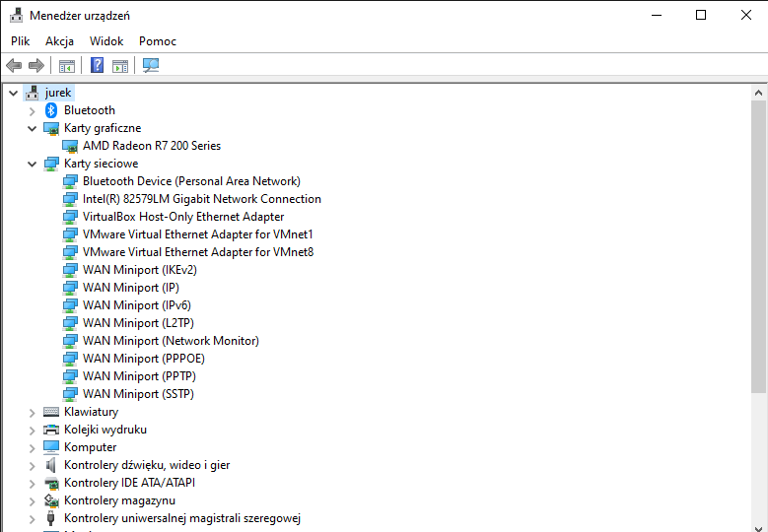Collapse the Karty graficzne category
The width and height of the screenshot is (768, 532).
pyautogui.click(x=33, y=129)
